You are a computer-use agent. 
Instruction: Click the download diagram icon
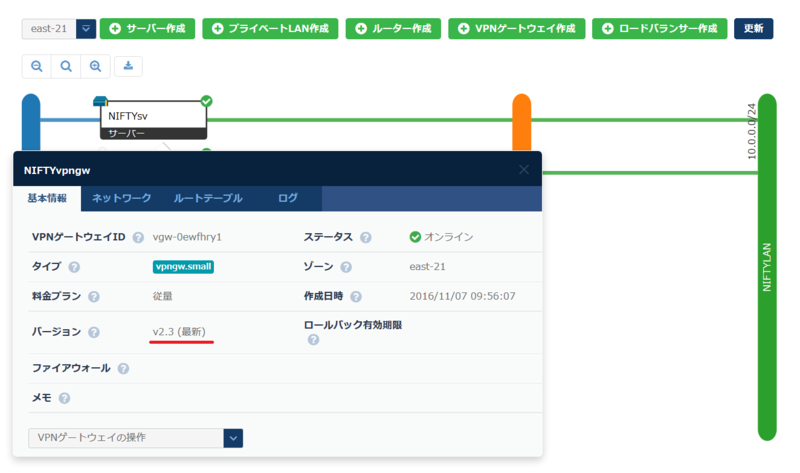(129, 67)
